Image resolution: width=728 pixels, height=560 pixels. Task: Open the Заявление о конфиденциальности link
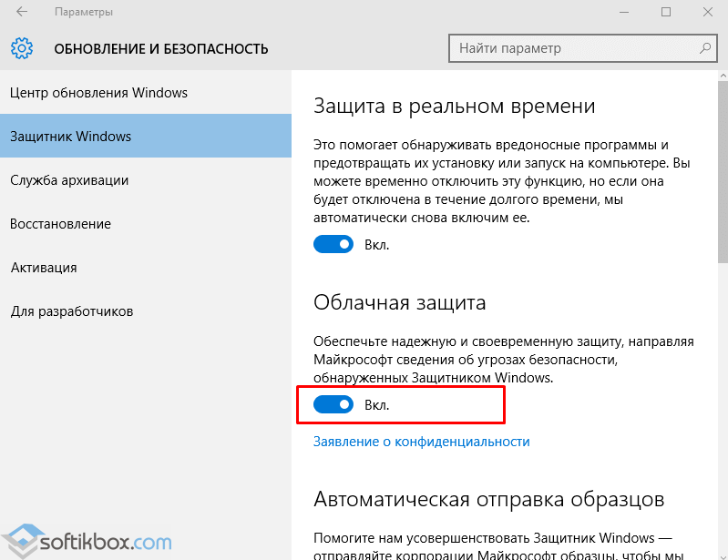421,442
